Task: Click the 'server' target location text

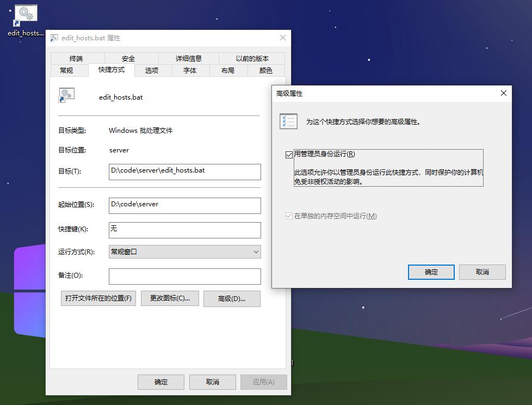Action: tap(119, 150)
